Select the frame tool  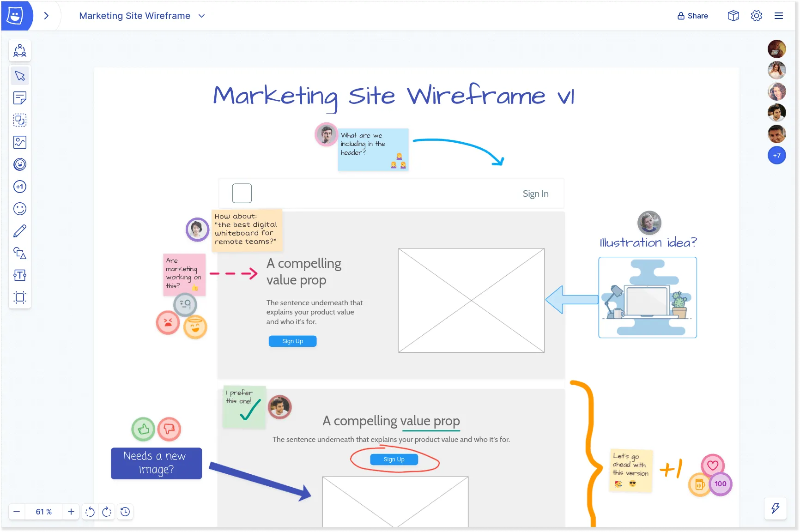click(x=20, y=297)
